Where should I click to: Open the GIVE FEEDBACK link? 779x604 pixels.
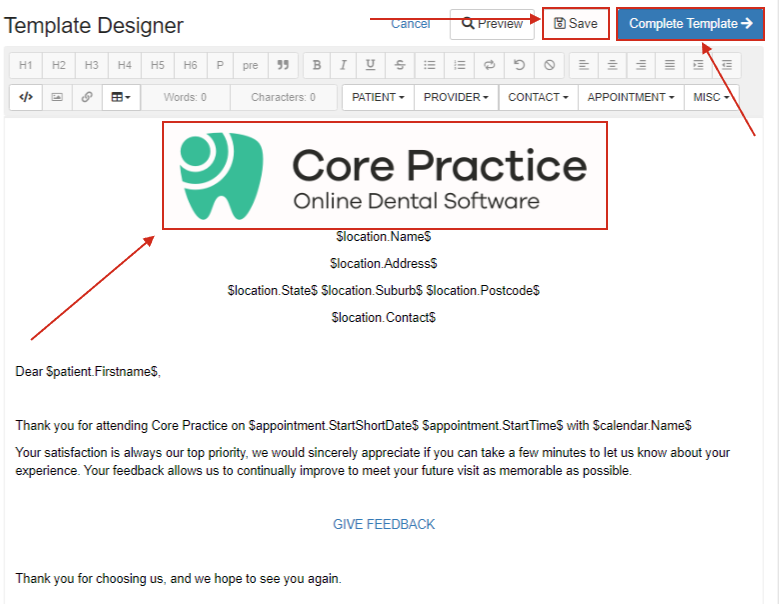click(x=384, y=524)
